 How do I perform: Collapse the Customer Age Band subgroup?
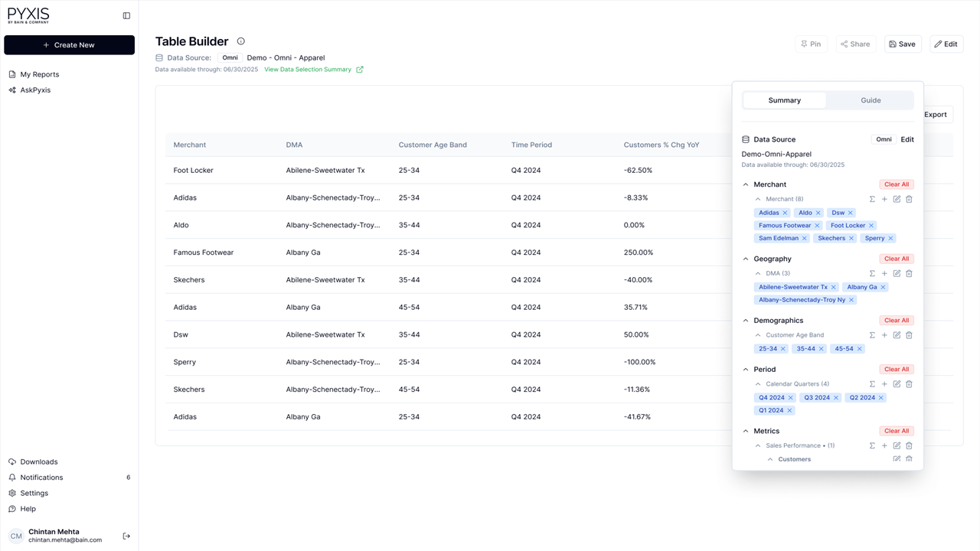tap(758, 335)
